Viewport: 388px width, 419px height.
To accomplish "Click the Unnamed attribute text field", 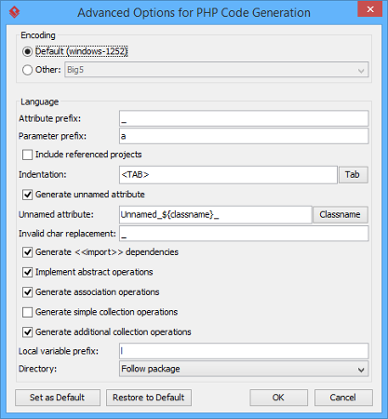I will tap(215, 215).
